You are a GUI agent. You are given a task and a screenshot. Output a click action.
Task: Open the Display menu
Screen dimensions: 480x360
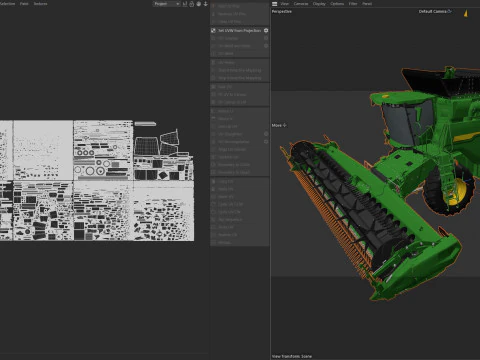point(319,4)
